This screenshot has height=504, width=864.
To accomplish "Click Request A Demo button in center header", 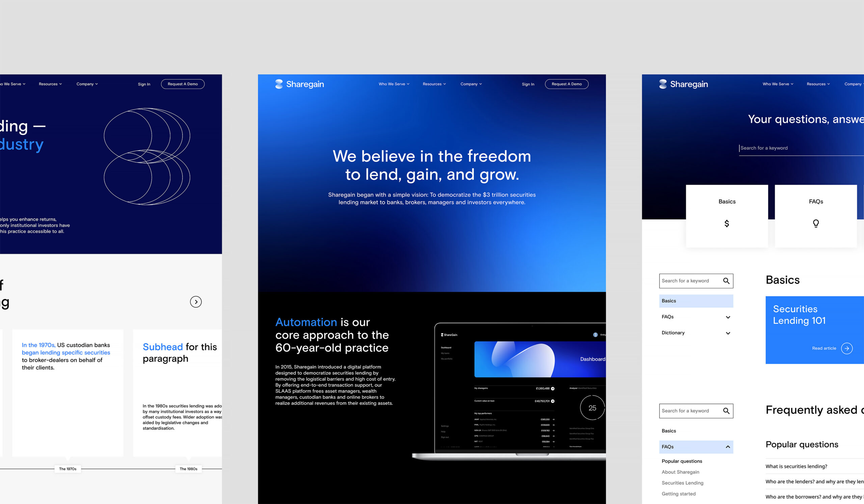I will click(x=566, y=84).
